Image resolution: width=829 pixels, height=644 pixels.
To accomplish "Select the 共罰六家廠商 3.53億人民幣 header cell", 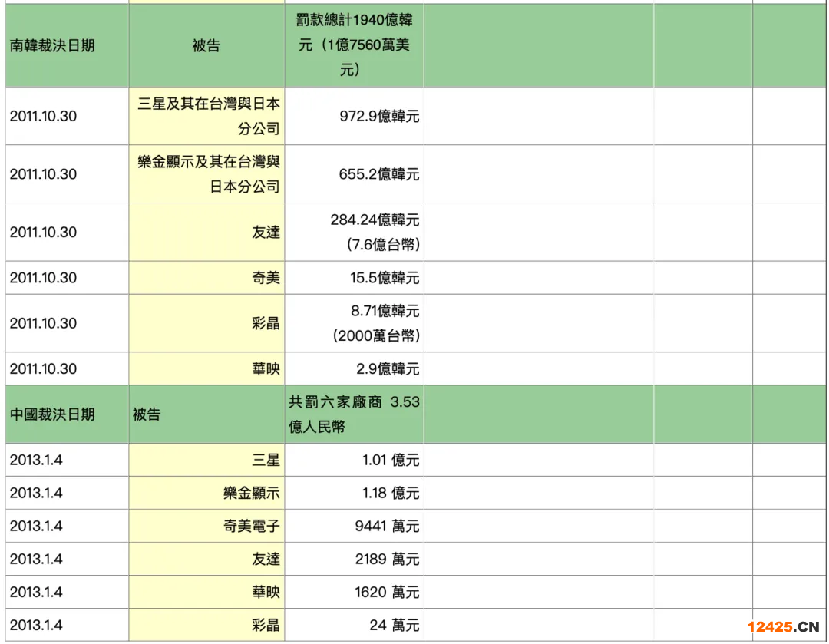I will coord(354,414).
